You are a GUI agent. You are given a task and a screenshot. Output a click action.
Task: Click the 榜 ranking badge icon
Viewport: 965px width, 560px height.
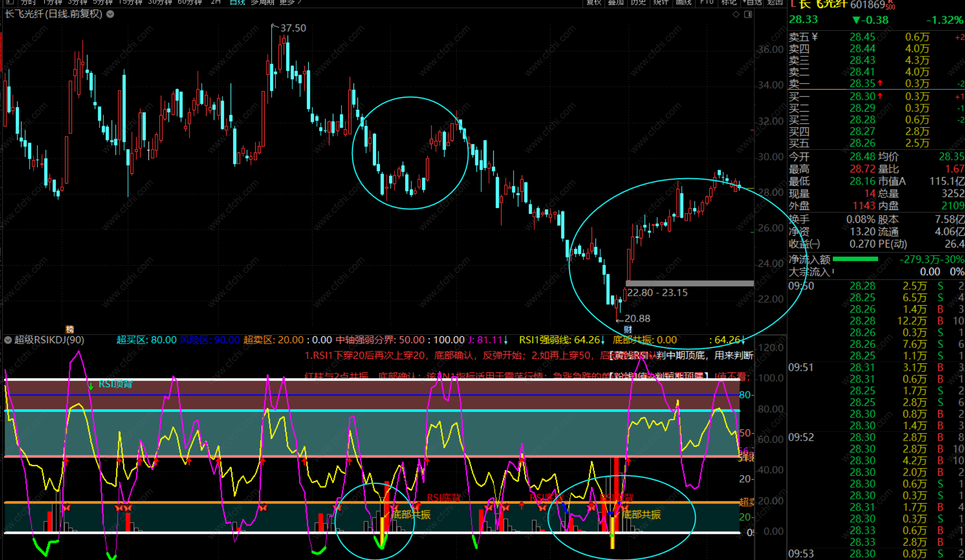pyautogui.click(x=70, y=329)
